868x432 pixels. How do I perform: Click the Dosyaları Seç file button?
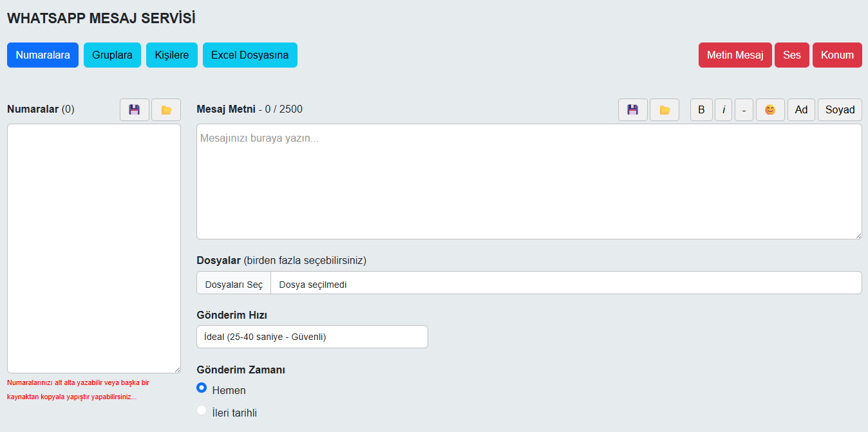tap(234, 285)
